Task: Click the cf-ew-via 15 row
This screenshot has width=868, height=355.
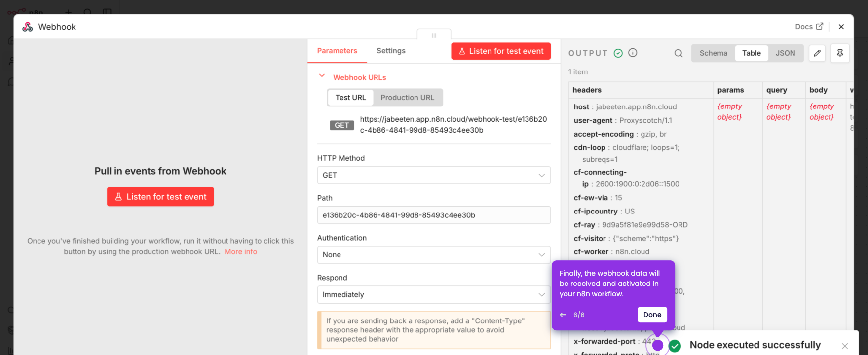Action: (598, 198)
